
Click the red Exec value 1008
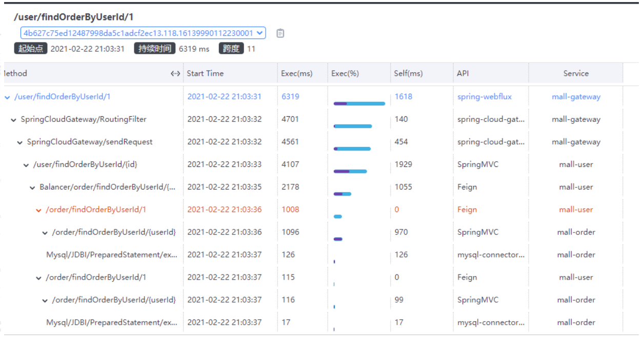(x=290, y=209)
